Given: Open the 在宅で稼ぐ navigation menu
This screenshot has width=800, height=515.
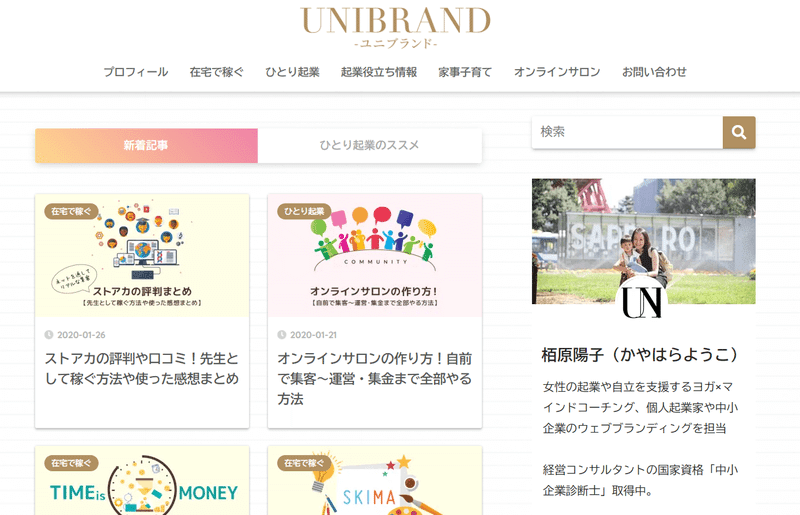Looking at the screenshot, I should (x=217, y=72).
